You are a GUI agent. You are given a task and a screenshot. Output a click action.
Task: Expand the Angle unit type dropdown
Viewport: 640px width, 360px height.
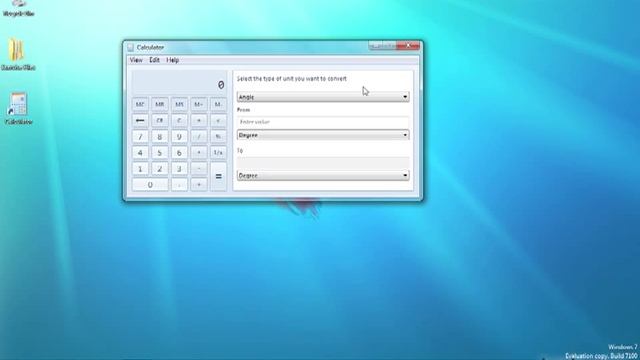click(x=323, y=97)
